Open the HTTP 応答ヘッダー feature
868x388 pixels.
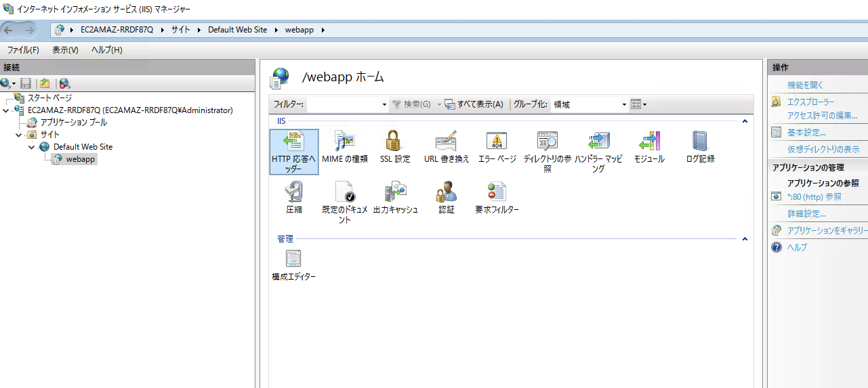click(294, 152)
